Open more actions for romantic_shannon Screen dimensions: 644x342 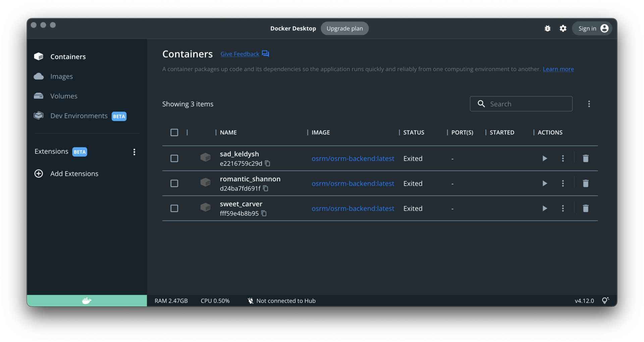pos(563,183)
